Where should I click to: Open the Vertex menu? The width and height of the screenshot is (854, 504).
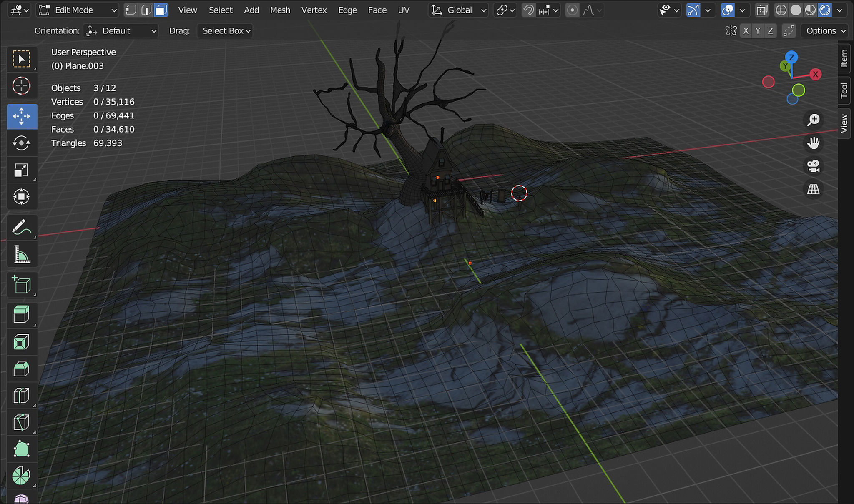pyautogui.click(x=314, y=10)
